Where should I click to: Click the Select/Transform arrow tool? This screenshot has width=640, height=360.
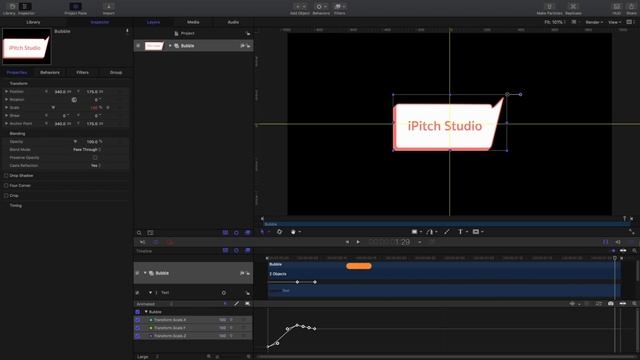262,232
